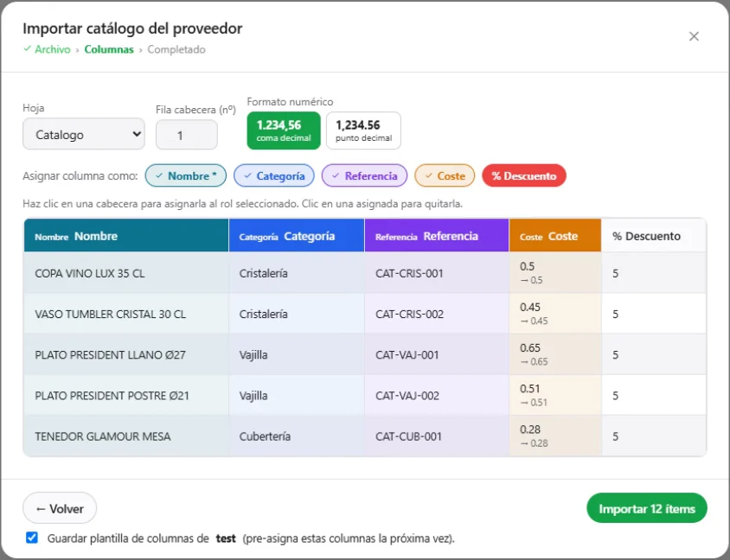This screenshot has width=730, height=560.
Task: Click the Referencia column header
Action: pyautogui.click(x=437, y=236)
